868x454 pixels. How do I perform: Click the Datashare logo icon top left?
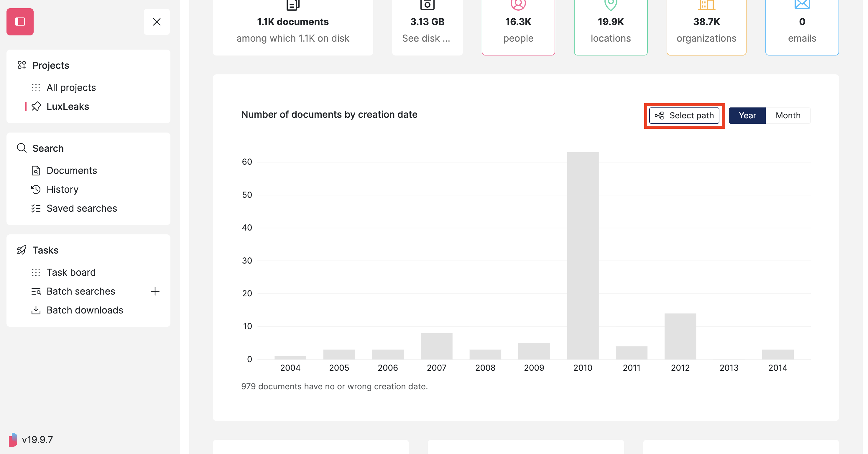(x=20, y=22)
